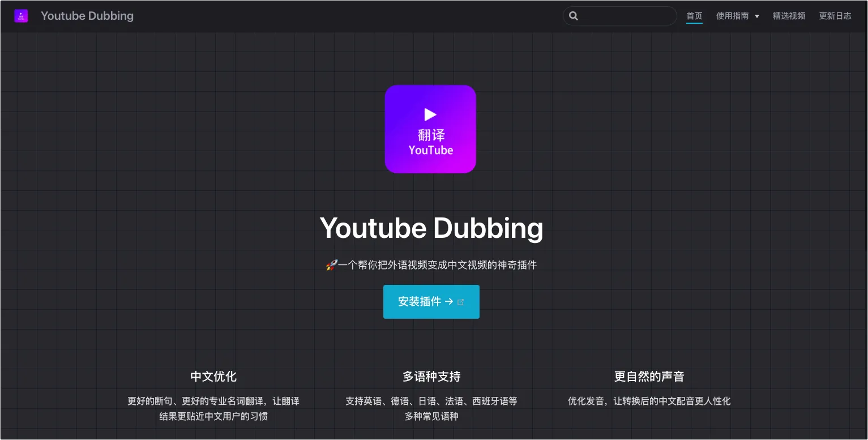Click the description starting with 支持英语、德语
Image resolution: width=868 pixels, height=440 pixels.
[431, 409]
